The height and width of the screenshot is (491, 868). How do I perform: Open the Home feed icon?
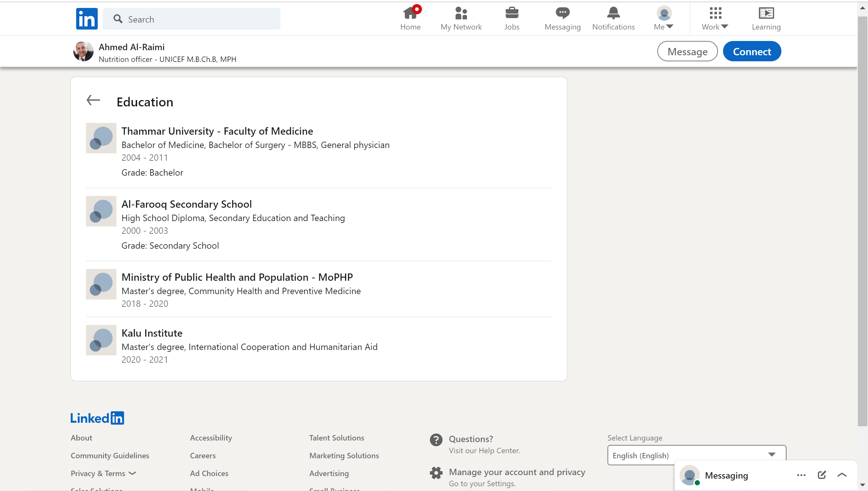(x=410, y=13)
